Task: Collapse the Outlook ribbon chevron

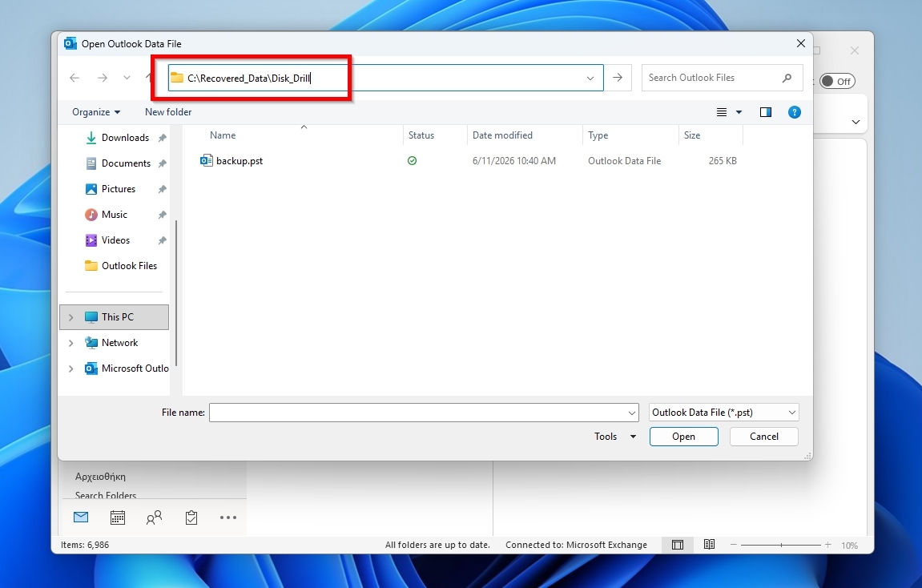Action: tap(856, 123)
